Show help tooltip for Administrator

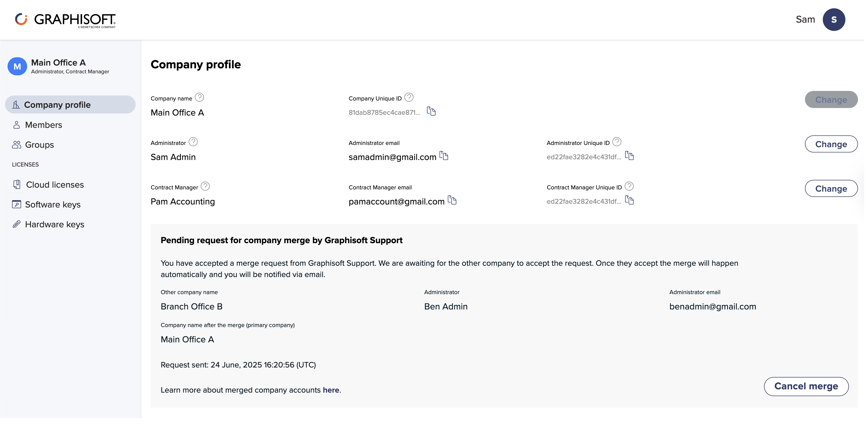click(193, 142)
